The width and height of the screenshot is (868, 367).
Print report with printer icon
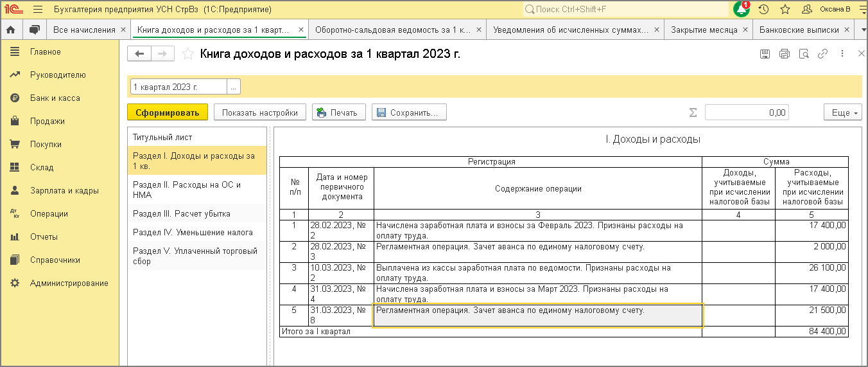click(784, 54)
